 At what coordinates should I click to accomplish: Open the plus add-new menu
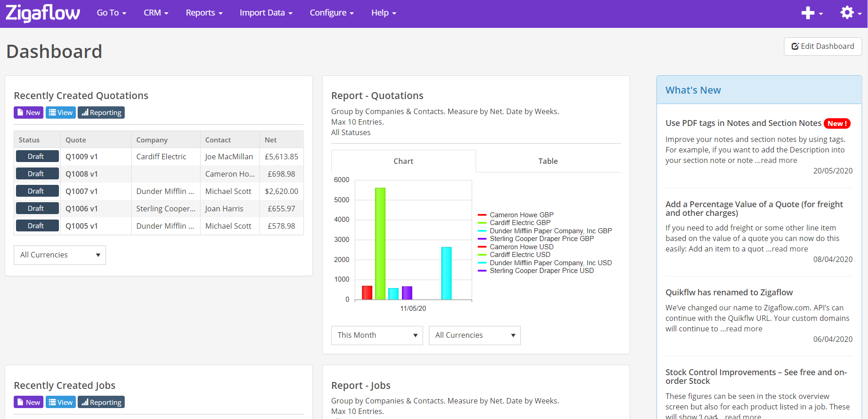(x=812, y=13)
